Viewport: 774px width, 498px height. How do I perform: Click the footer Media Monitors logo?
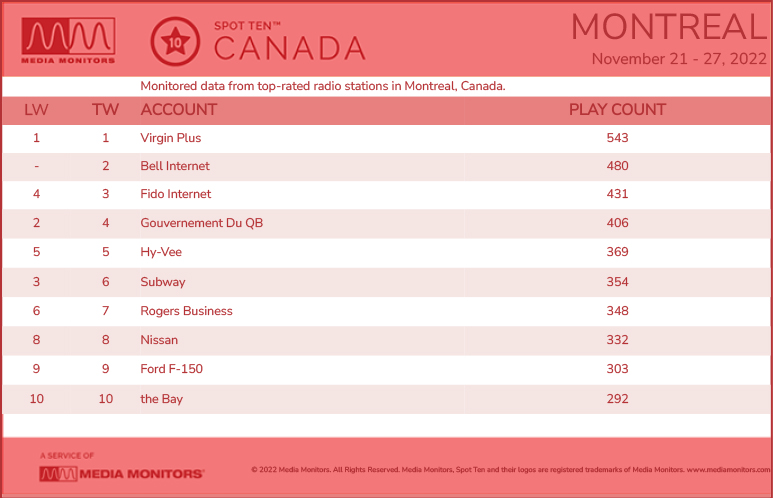[121, 474]
